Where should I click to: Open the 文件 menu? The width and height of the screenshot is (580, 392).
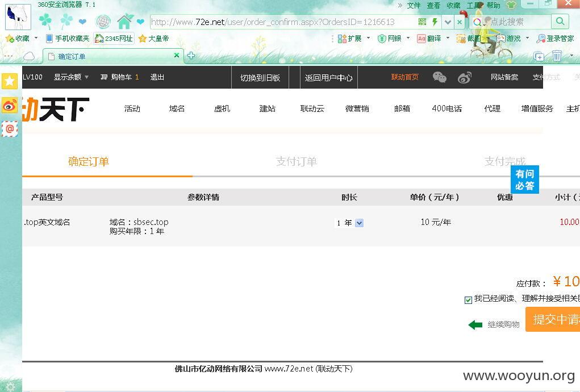point(414,5)
